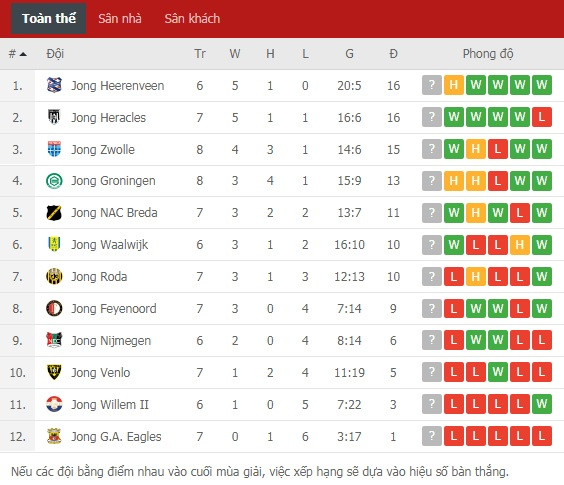Click the Jong G.A. Eagles crest
The width and height of the screenshot is (564, 485).
[54, 436]
